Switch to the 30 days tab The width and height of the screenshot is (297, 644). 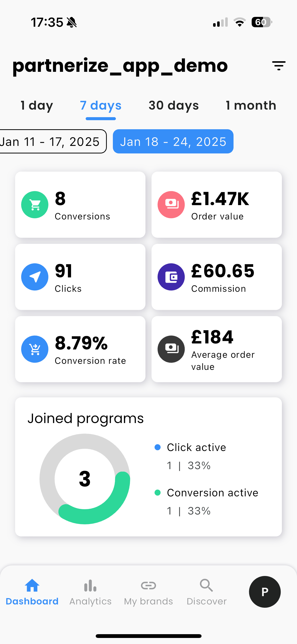(174, 105)
